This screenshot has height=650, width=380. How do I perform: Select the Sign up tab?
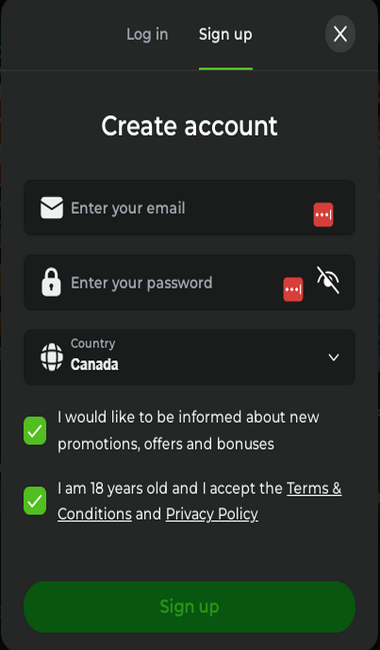click(225, 35)
